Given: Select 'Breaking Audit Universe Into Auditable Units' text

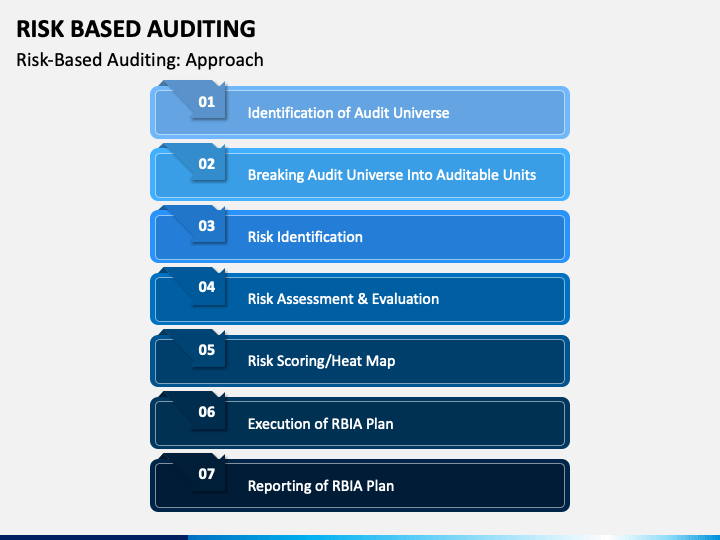Looking at the screenshot, I should point(392,175).
